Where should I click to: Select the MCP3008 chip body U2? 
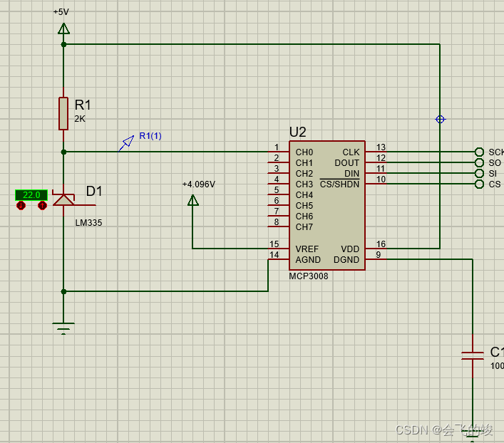point(327,206)
